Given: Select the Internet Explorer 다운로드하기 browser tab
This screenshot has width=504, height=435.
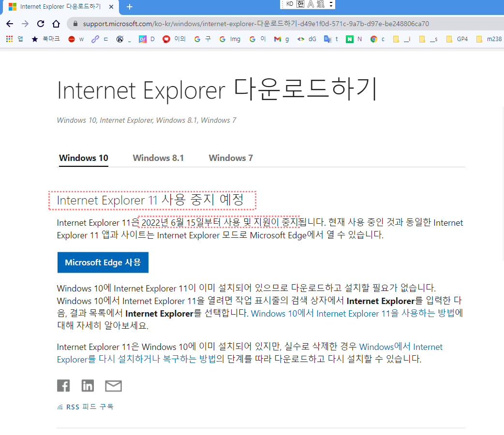Looking at the screenshot, I should pos(61,7).
